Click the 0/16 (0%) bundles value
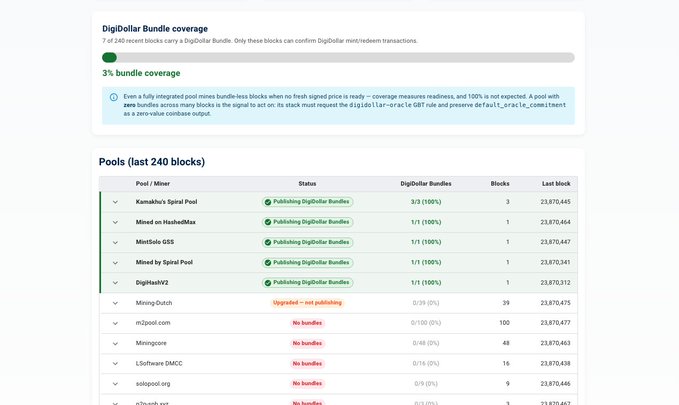This screenshot has height=405, width=679. [426, 363]
